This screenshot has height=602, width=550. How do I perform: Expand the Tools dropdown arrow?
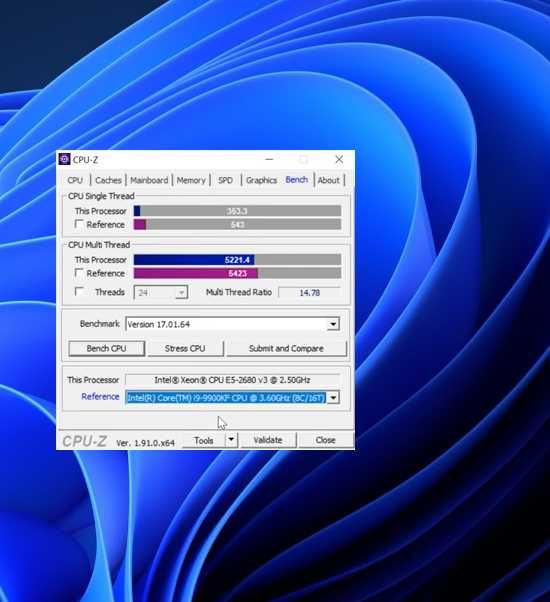pyautogui.click(x=231, y=440)
